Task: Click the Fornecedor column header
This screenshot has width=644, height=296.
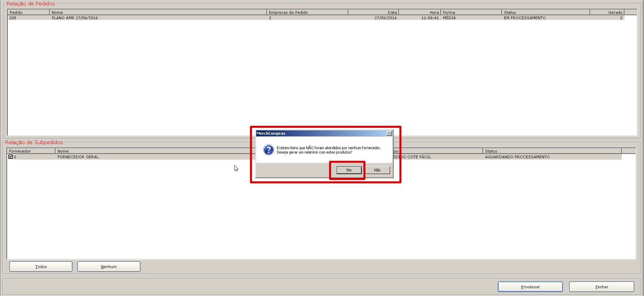Action: point(31,151)
